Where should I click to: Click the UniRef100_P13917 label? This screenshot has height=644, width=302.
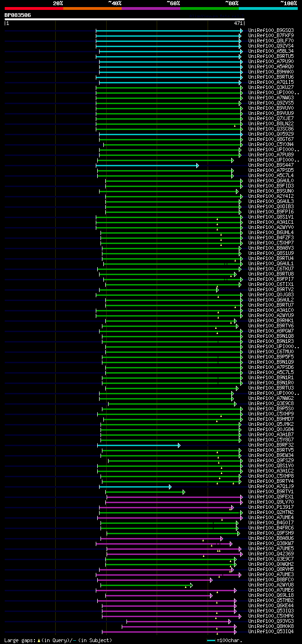pyautogui.click(x=271, y=507)
